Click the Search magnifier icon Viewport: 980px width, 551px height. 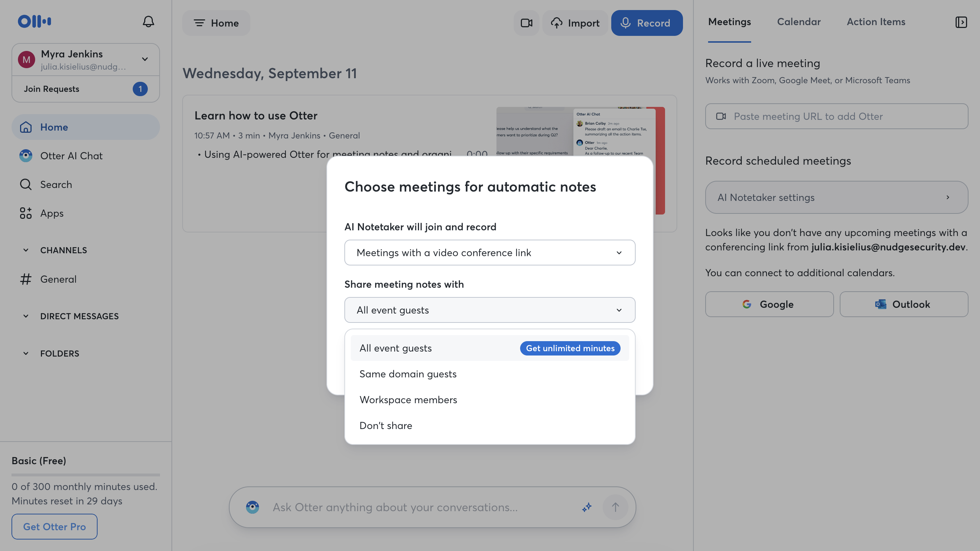pyautogui.click(x=26, y=184)
